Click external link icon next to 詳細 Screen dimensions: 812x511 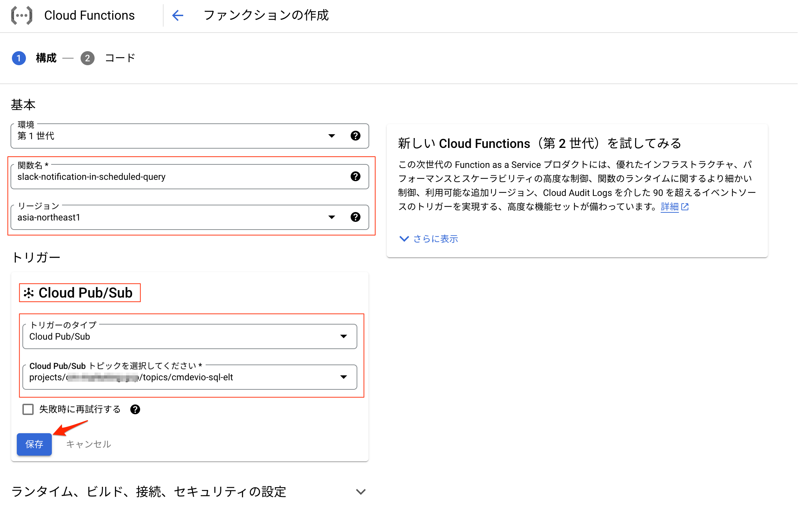(x=685, y=207)
